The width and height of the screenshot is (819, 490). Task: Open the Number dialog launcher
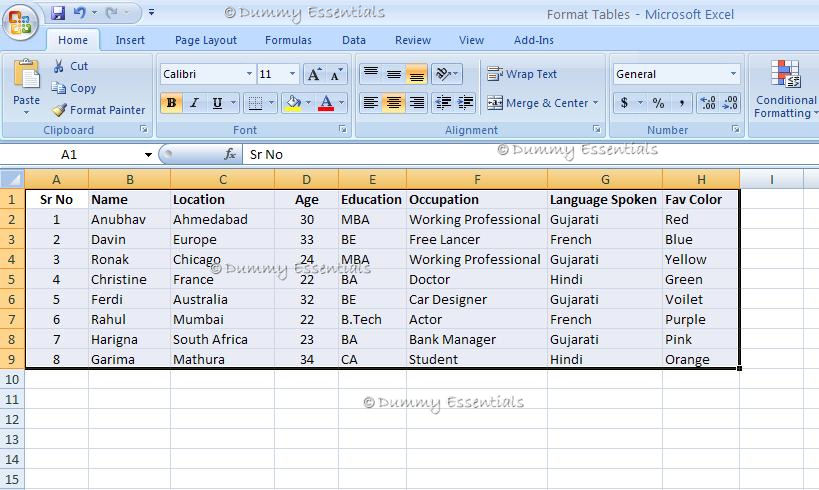pos(735,129)
